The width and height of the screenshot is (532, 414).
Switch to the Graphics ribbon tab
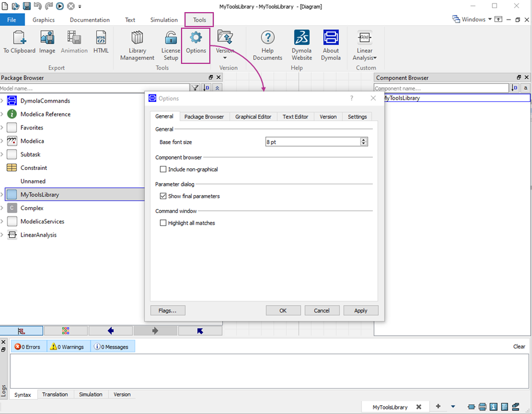[43, 20]
